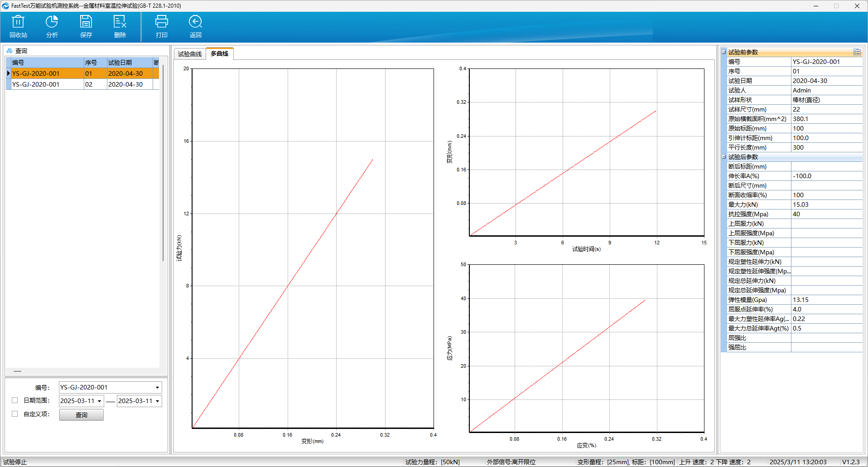Click the 试验停止 status bar text
Viewport: 868px width, 467px height.
[15, 462]
